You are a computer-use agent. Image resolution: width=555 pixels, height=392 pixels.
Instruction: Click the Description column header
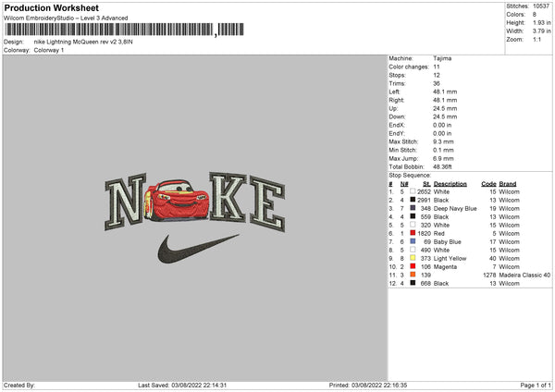click(450, 184)
